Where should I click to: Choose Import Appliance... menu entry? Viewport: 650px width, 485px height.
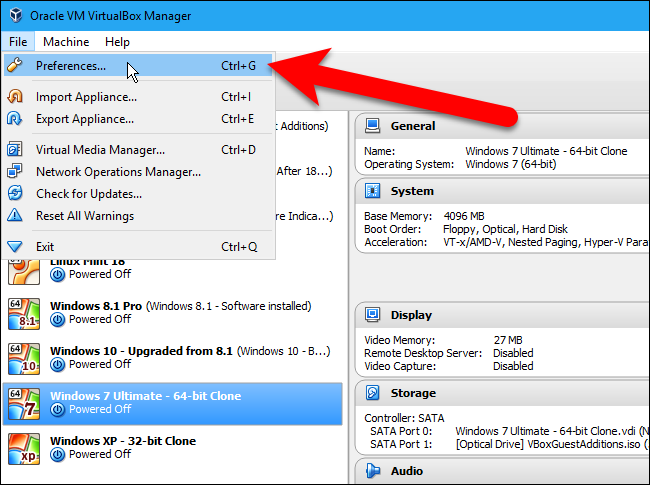(x=138, y=97)
